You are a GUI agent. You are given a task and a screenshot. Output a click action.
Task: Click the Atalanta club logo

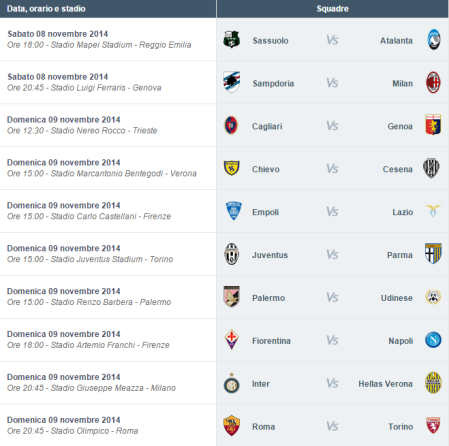tap(433, 39)
